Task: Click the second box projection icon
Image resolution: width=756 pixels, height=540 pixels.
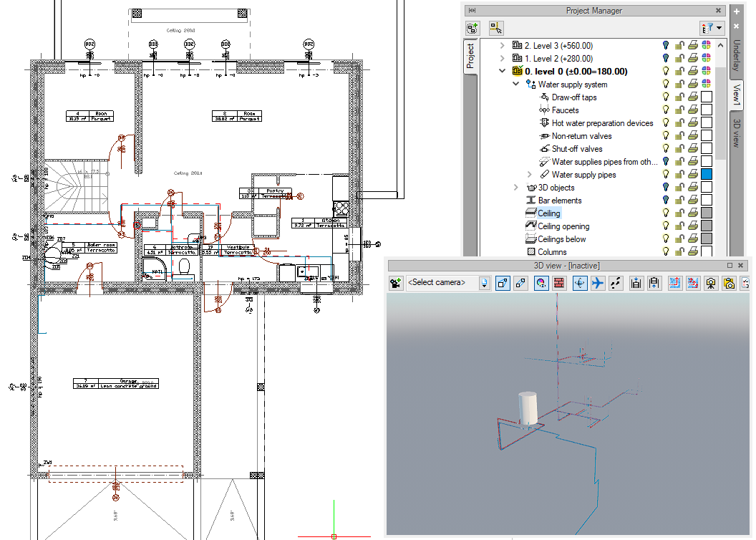Action: [520, 283]
